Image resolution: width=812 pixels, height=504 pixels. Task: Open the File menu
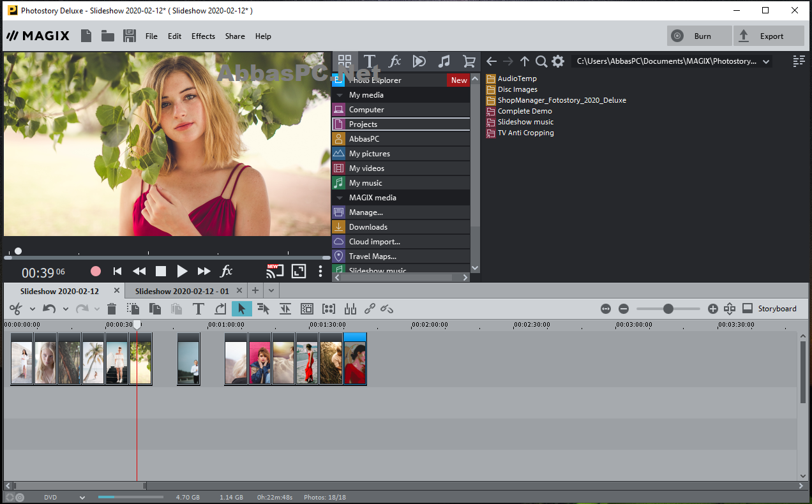coord(151,36)
